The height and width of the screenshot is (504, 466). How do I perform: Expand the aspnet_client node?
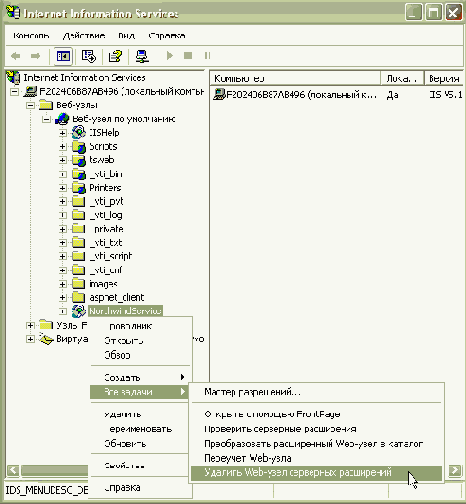(63, 297)
